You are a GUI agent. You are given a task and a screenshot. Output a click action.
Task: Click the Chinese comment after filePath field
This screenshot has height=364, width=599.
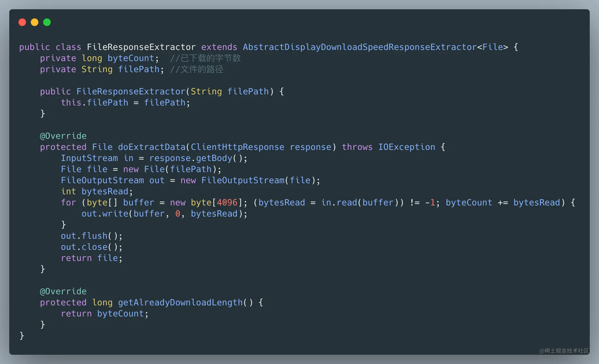(x=197, y=69)
